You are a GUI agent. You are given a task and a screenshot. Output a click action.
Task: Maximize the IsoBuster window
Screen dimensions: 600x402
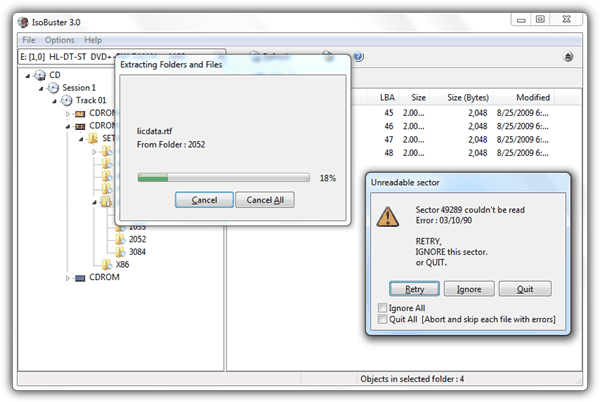[x=540, y=20]
